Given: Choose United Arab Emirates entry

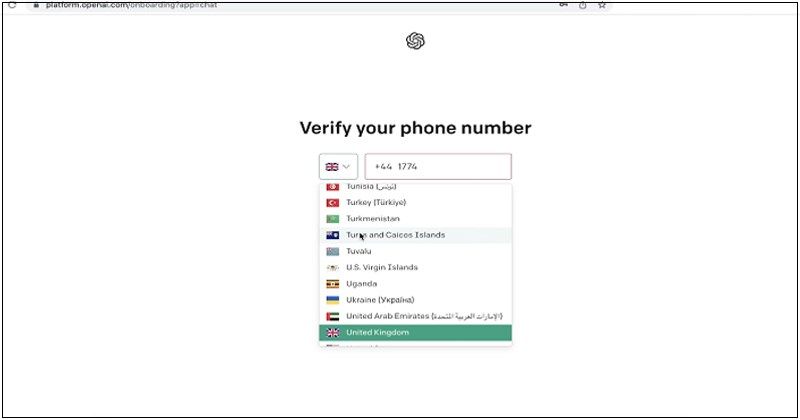Looking at the screenshot, I should coord(415,316).
